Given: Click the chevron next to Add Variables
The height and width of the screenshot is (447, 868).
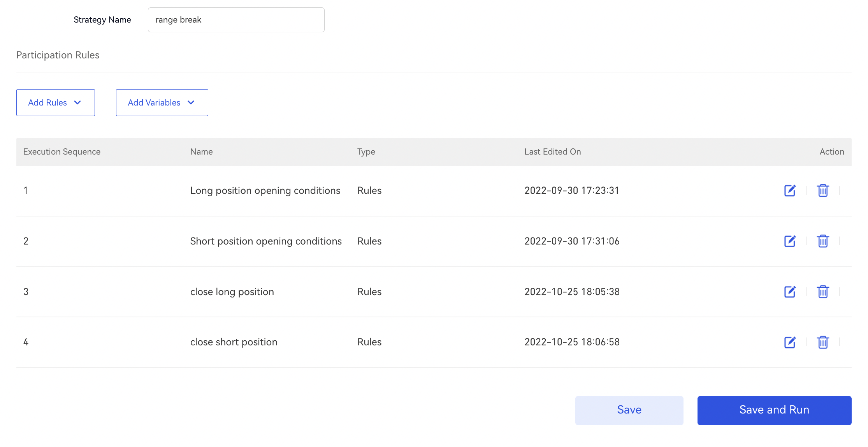Looking at the screenshot, I should tap(191, 102).
